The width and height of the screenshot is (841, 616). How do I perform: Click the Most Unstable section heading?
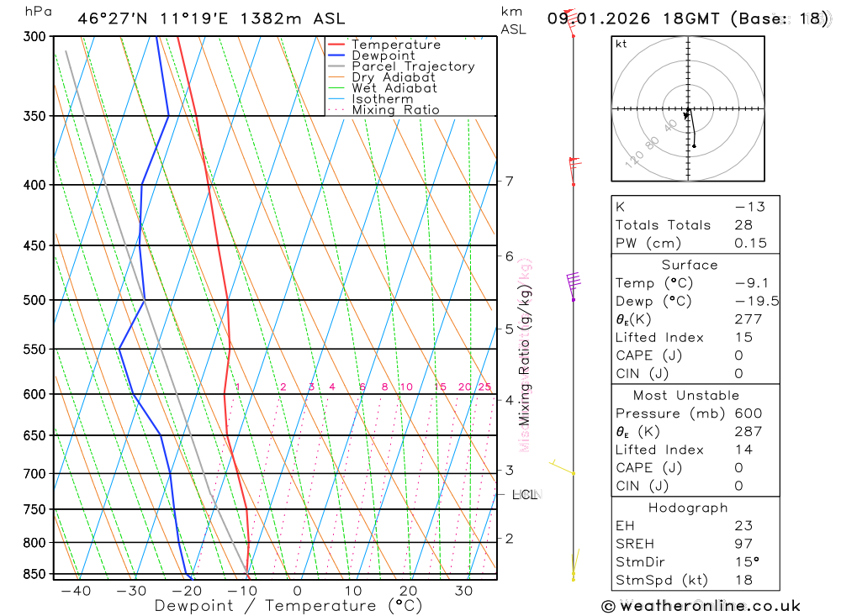[686, 396]
